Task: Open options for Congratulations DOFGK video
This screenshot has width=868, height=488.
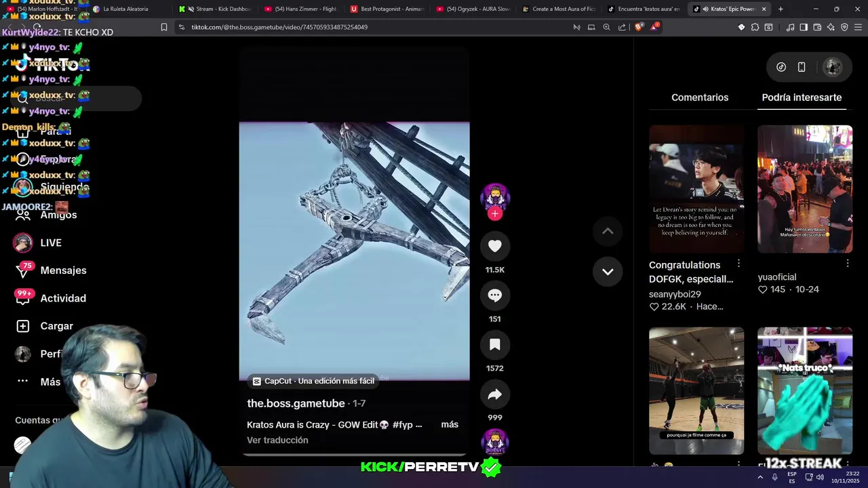Action: [x=738, y=263]
